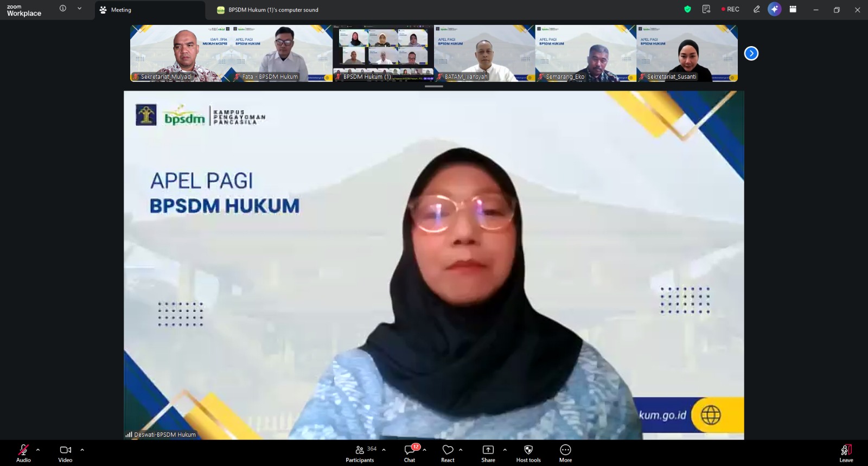Open the Participants panel
The image size is (868, 466).
[x=360, y=453]
